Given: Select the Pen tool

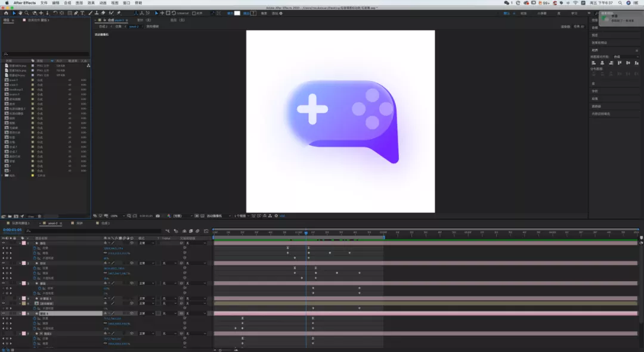Looking at the screenshot, I should pyautogui.click(x=76, y=13).
